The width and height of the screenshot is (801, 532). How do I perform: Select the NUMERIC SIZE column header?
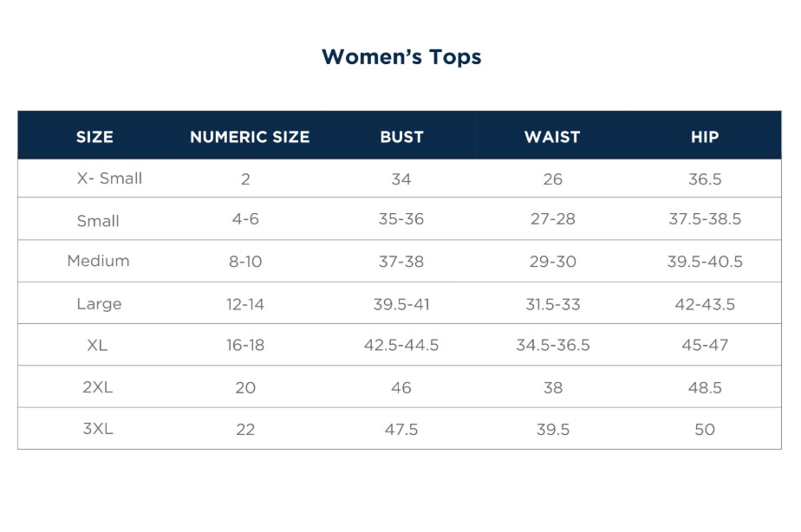tap(250, 137)
